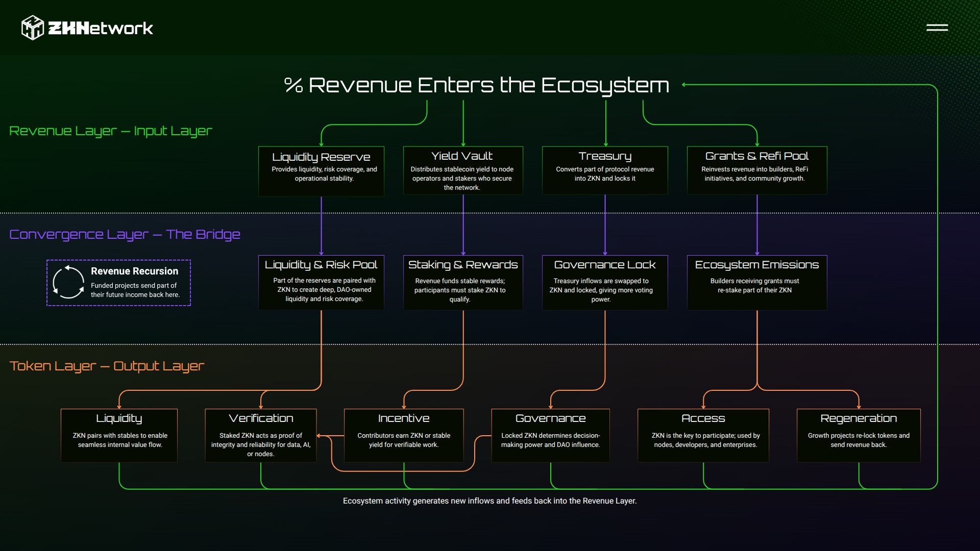Expand the Incentive card
Image resolution: width=980 pixels, height=551 pixels.
[x=403, y=435]
